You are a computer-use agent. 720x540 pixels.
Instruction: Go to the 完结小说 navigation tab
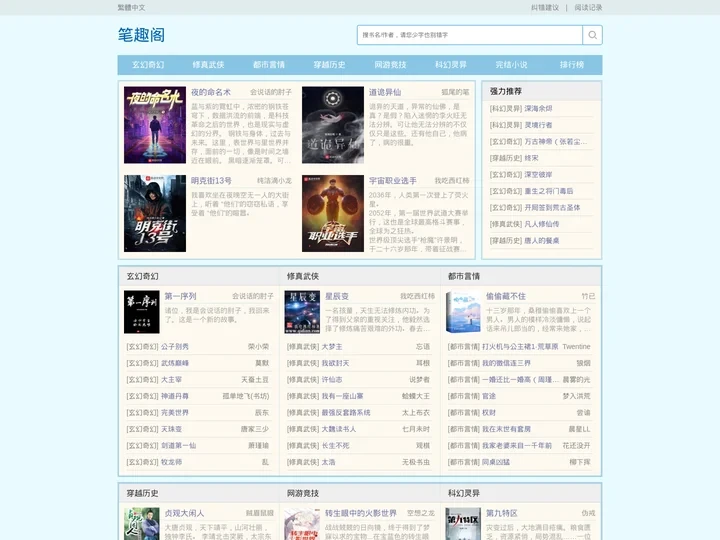tap(512, 65)
